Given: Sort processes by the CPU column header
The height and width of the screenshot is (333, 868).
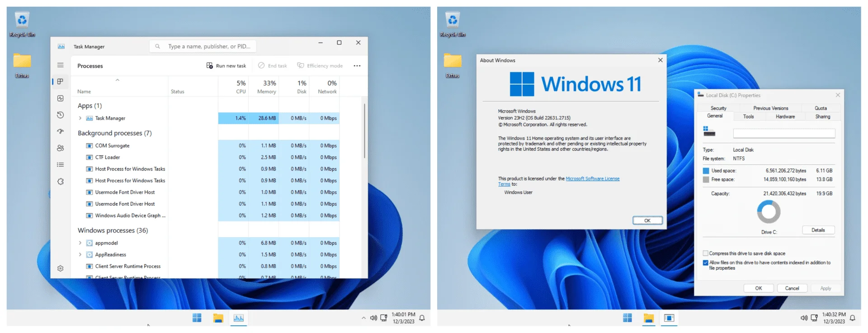Looking at the screenshot, I should point(233,86).
